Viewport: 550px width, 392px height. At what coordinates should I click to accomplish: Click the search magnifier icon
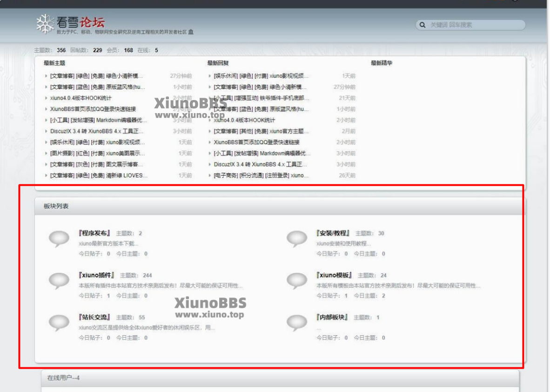click(x=423, y=25)
